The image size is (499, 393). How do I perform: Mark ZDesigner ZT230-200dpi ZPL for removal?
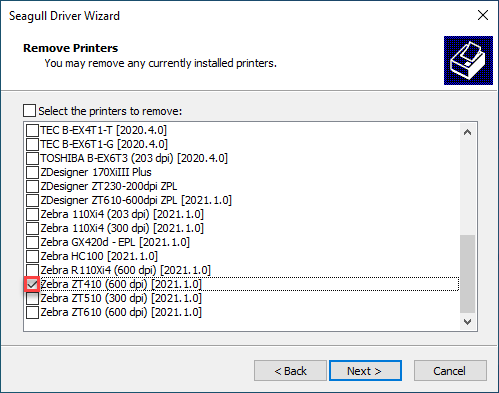pyautogui.click(x=32, y=186)
